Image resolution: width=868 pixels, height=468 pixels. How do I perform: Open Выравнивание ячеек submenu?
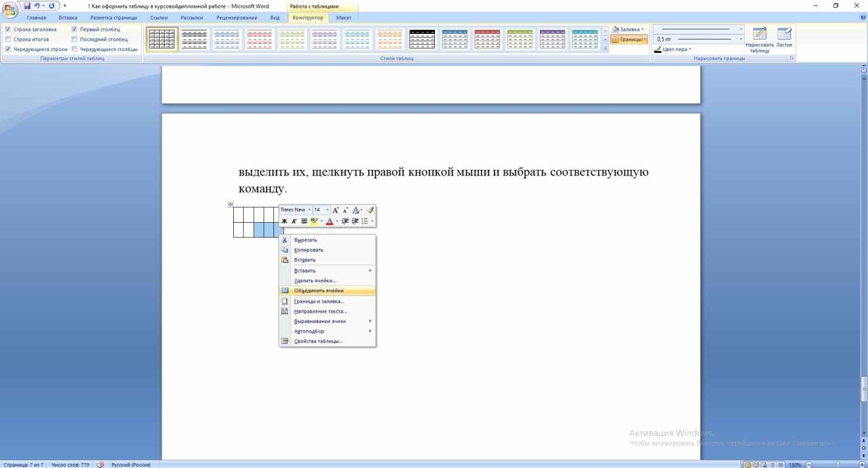(x=327, y=321)
